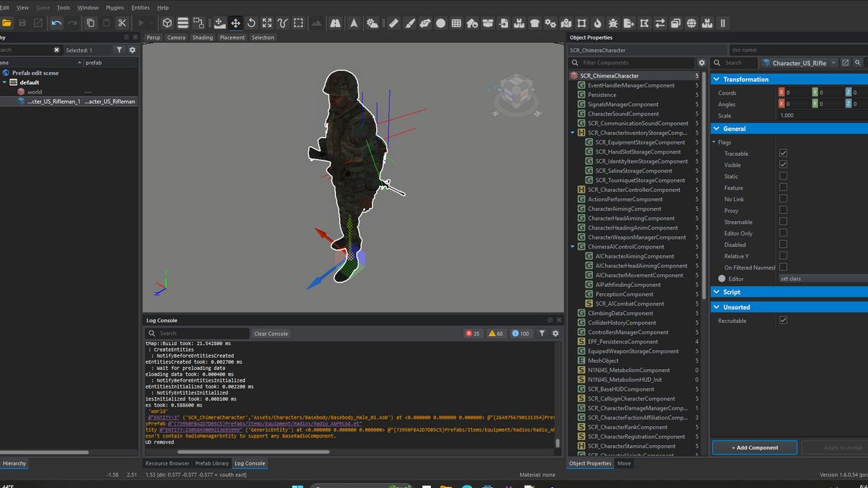Activate the move gizmo tool

pos(235,23)
